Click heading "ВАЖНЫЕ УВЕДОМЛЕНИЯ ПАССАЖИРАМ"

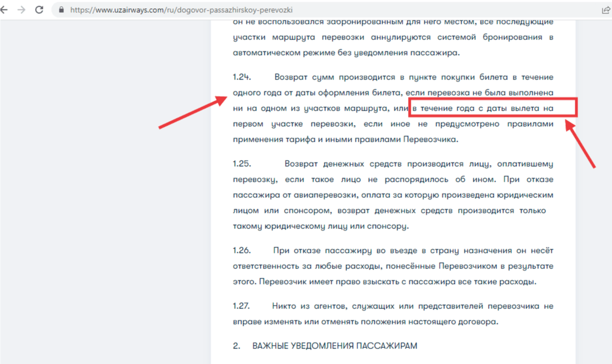(x=335, y=346)
